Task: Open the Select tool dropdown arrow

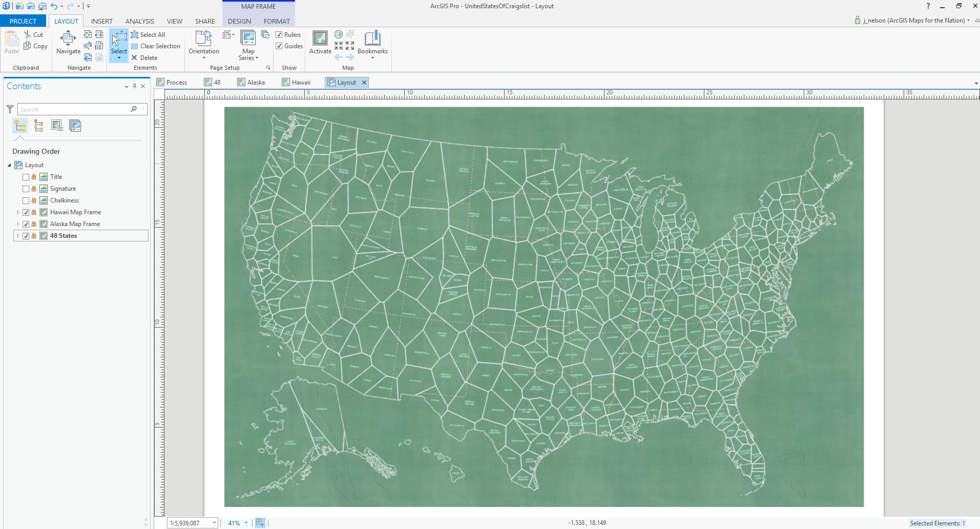Action: pos(119,58)
